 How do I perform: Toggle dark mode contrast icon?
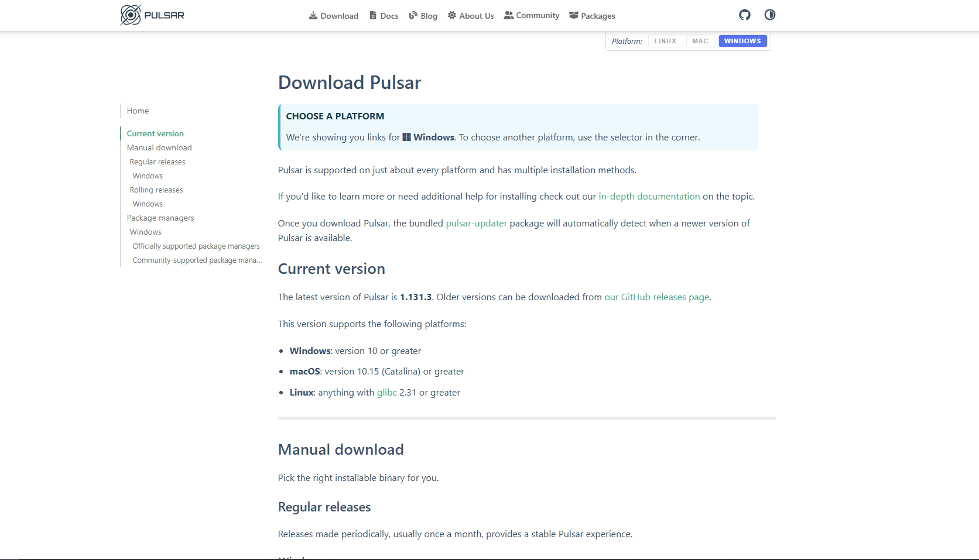[770, 15]
